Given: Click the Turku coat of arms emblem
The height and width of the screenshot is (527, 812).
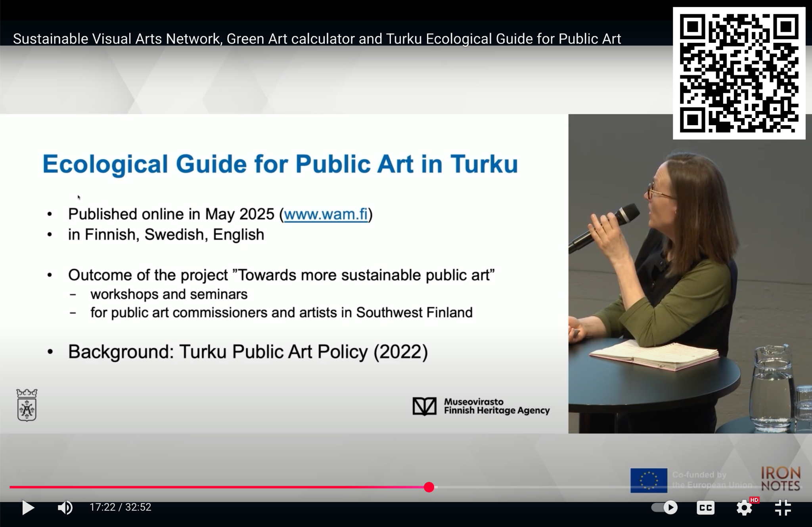Looking at the screenshot, I should 27,405.
